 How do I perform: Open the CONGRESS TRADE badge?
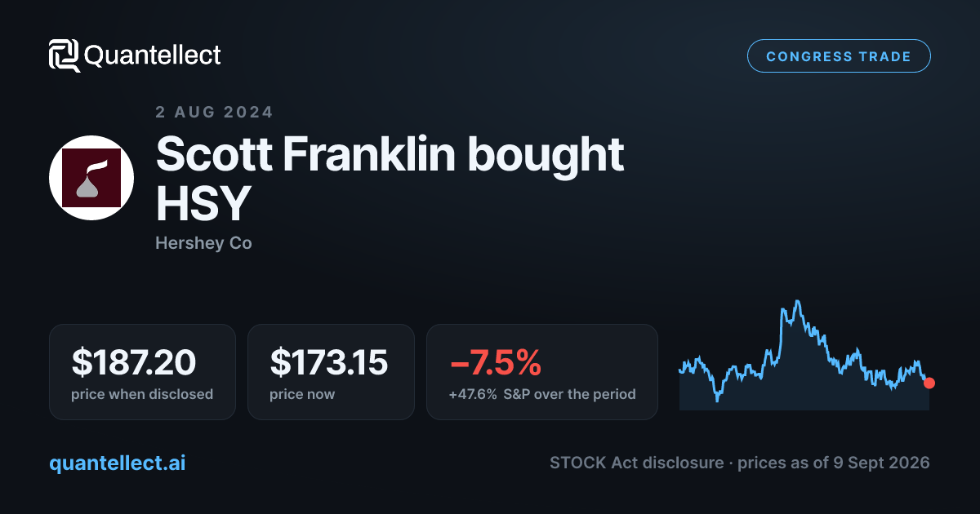pos(839,56)
